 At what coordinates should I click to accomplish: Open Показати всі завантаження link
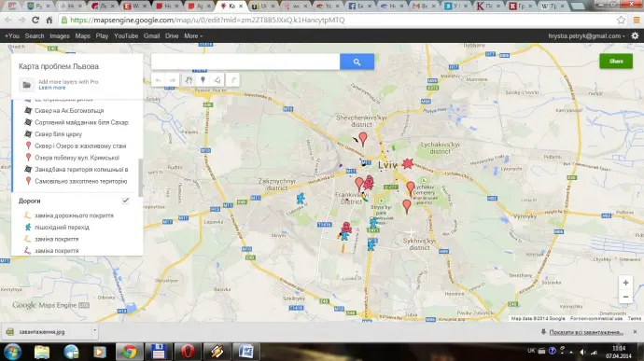tap(586, 332)
